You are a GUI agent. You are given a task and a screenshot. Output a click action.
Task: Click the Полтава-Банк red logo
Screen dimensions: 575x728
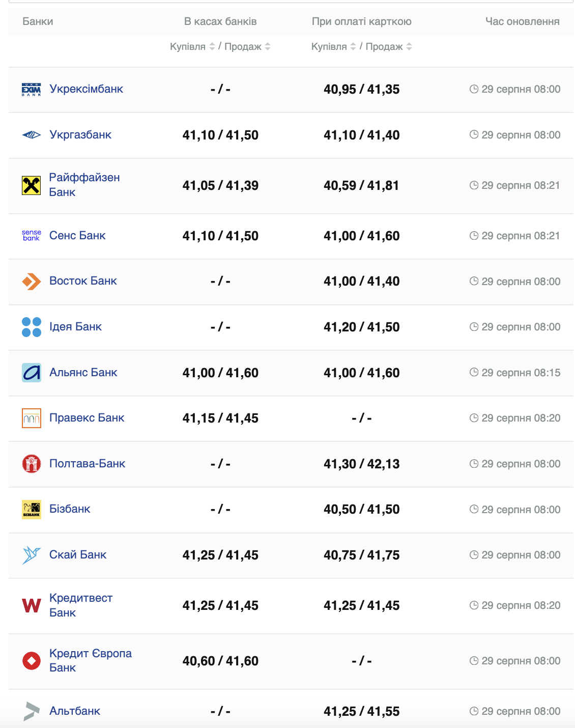[32, 464]
